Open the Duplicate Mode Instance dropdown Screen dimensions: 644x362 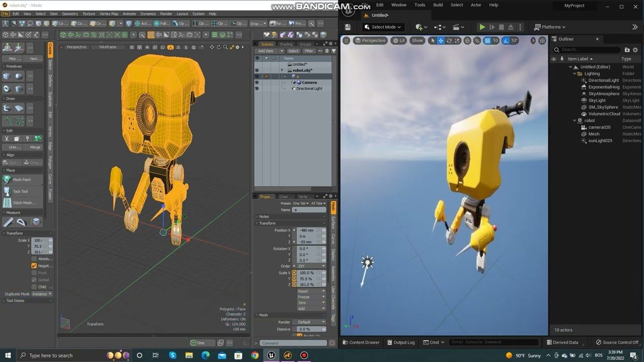pos(42,294)
